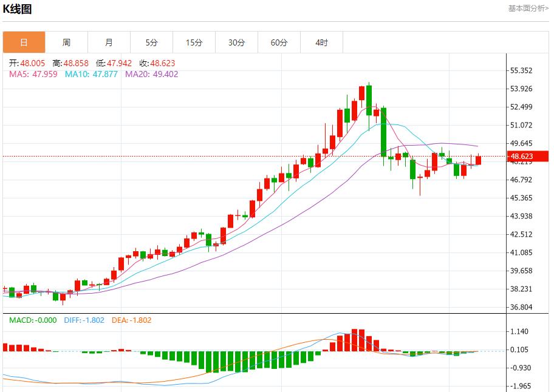Select the 5分 five-minute interval
Screen dimensions: 554x392
(x=152, y=42)
